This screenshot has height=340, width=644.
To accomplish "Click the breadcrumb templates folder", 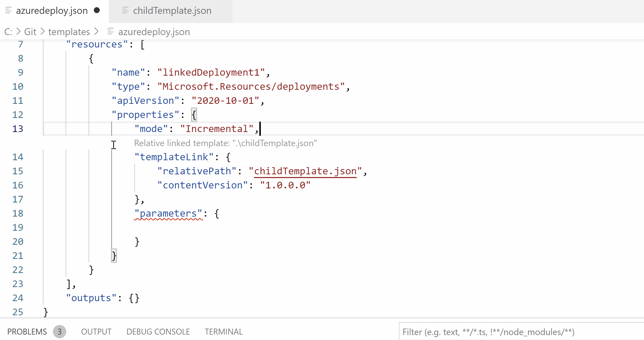I will coord(69,32).
